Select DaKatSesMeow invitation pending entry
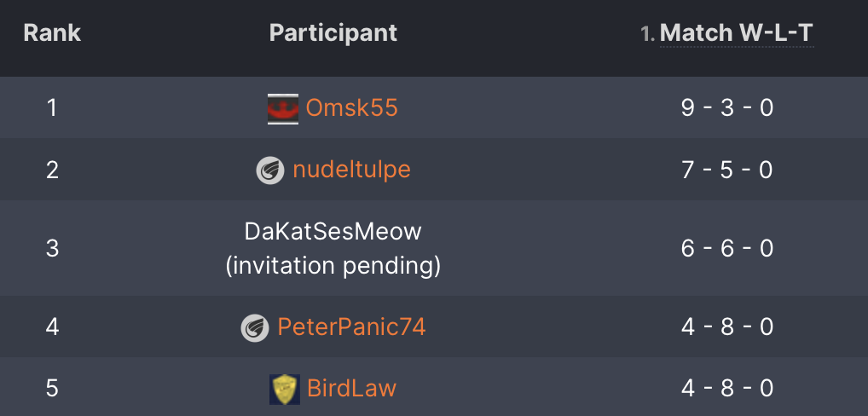 [333, 248]
